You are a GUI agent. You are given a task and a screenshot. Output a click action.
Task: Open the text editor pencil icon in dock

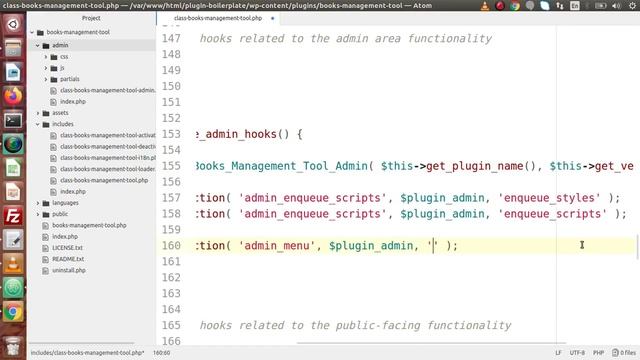(13, 240)
